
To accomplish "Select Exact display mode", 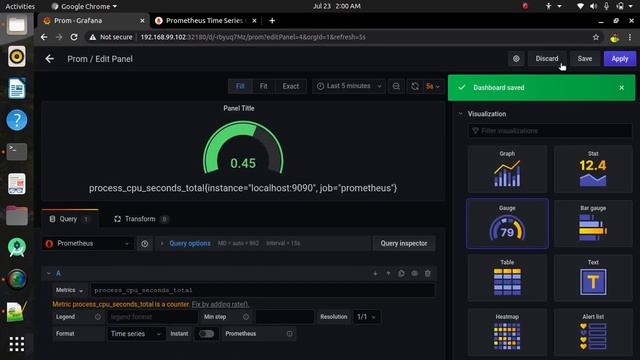I will coord(291,86).
